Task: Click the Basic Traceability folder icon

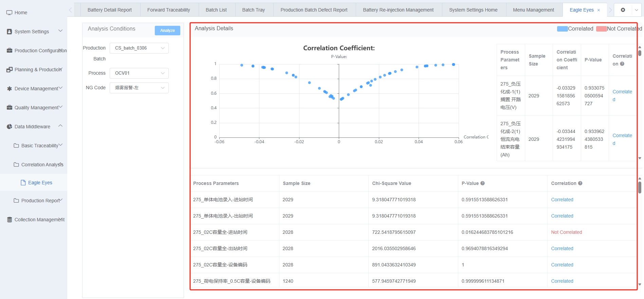Action: [16, 146]
